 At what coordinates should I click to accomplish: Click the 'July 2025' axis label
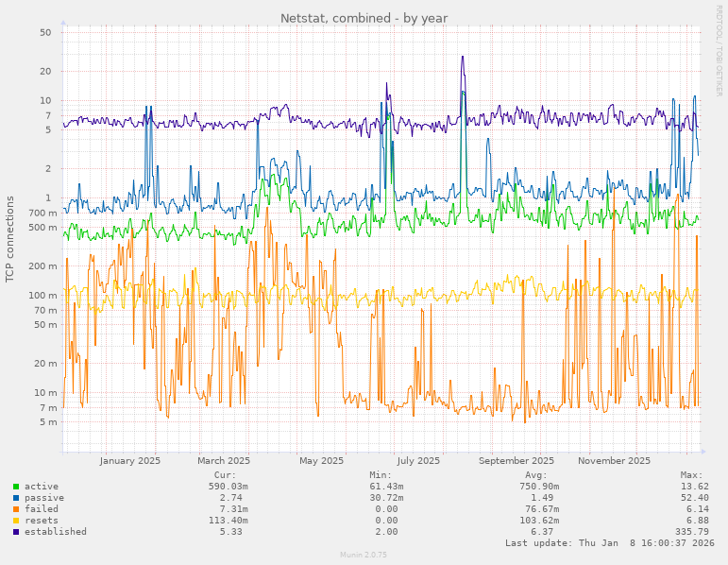(418, 461)
